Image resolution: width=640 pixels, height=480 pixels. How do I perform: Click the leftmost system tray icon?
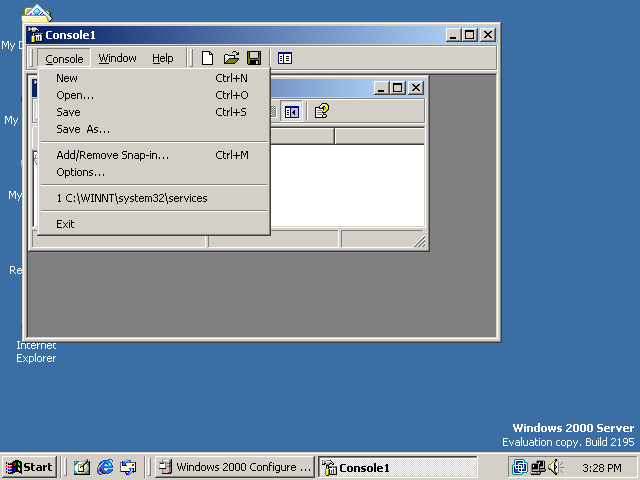pyautogui.click(x=520, y=467)
